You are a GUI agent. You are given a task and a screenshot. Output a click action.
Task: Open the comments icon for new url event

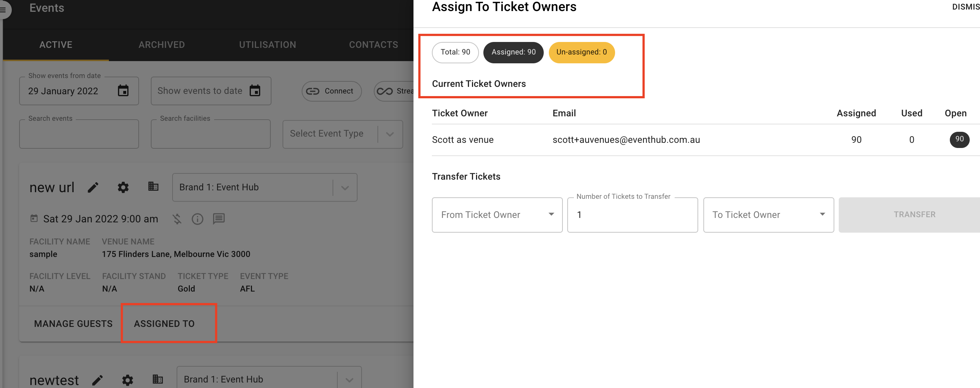coord(219,219)
